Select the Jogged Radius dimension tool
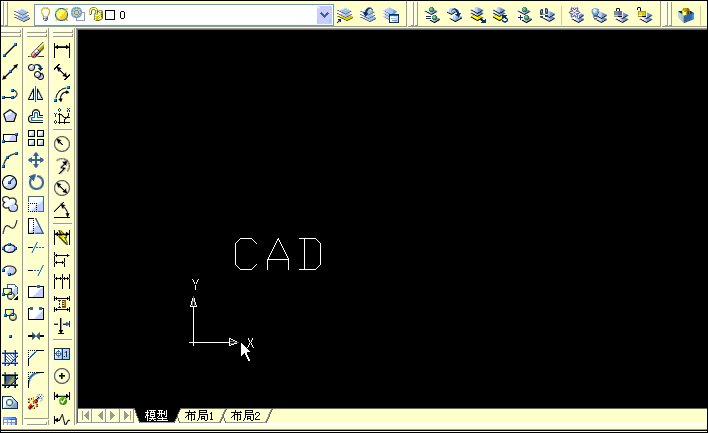The height and width of the screenshot is (433, 708). click(x=62, y=166)
